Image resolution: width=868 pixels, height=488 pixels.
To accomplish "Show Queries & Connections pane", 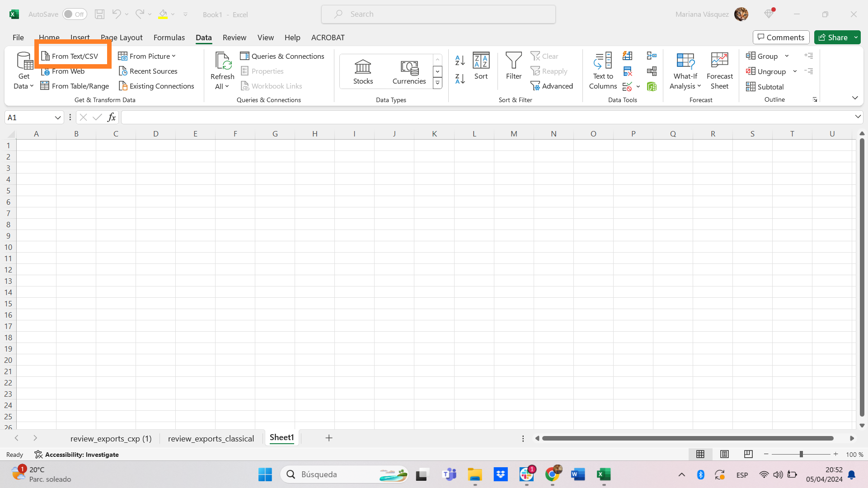I will coord(282,56).
